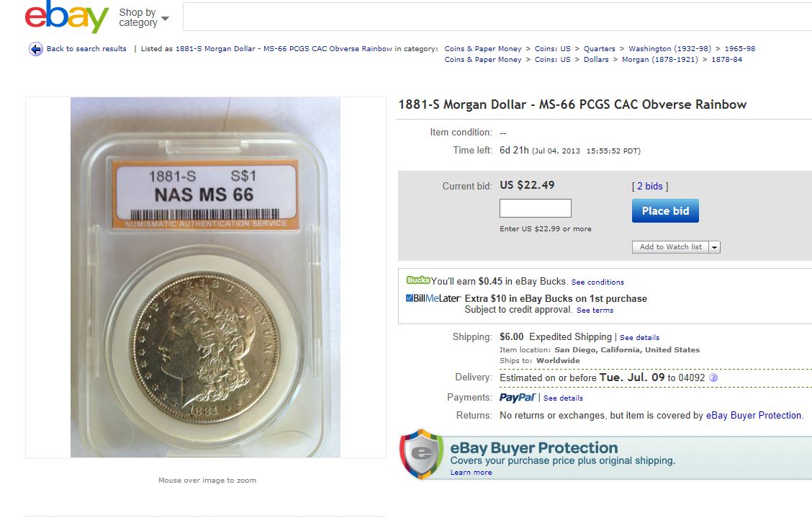Click the eBay search box
Screen dimensions: 812x518
(x=497, y=17)
